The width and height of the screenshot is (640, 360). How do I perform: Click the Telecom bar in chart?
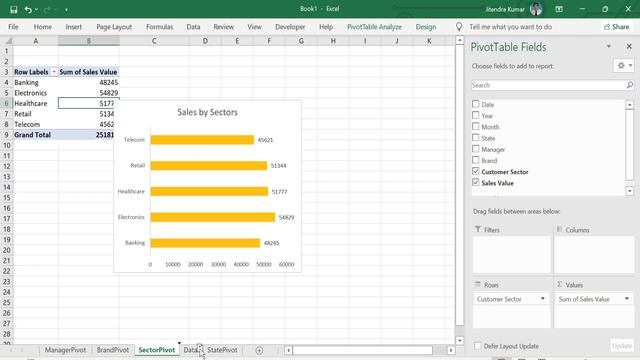coord(202,140)
